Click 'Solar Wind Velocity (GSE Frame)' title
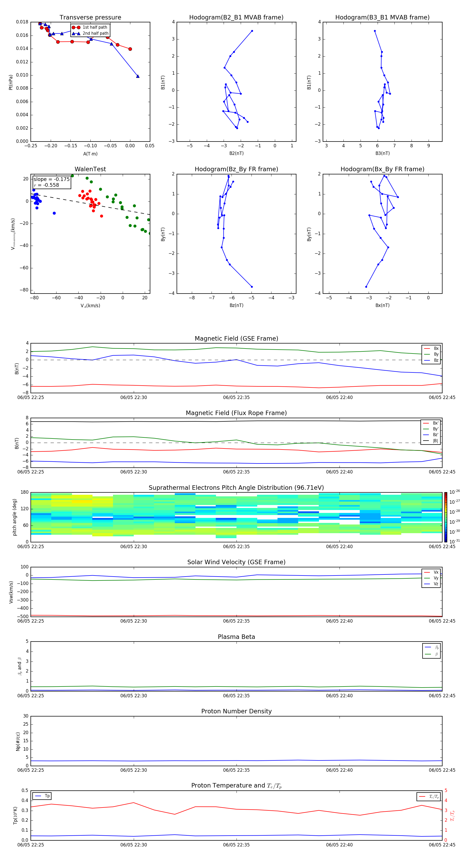 click(236, 562)
